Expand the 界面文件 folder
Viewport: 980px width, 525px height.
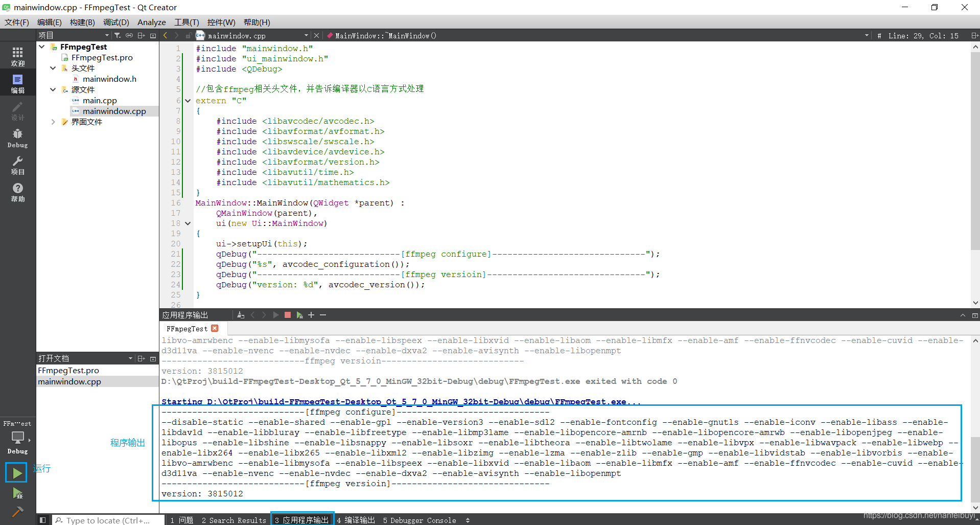(53, 122)
